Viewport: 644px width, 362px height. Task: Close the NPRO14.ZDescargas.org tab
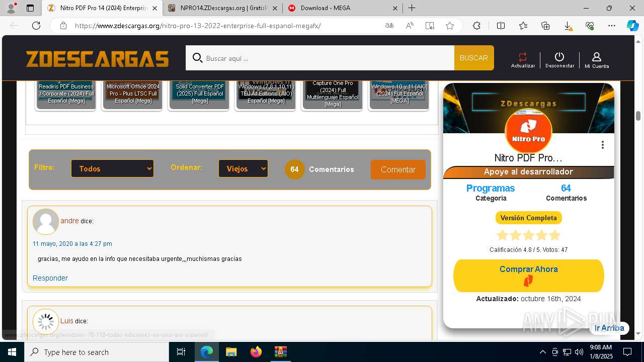[x=275, y=8]
